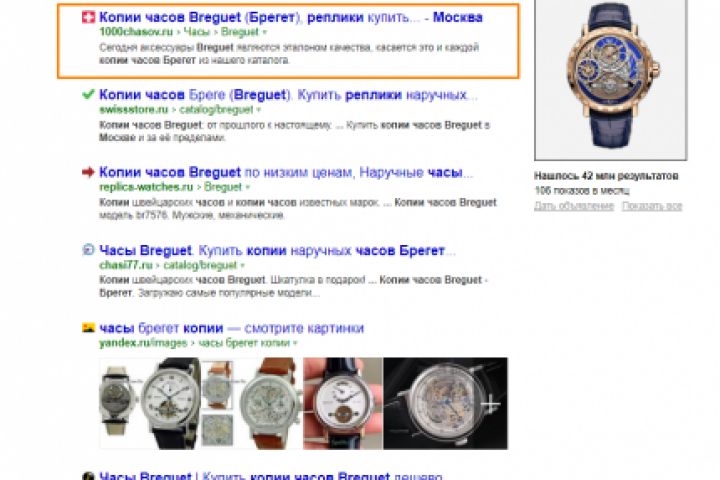Click "Показать все" link under the ad
Image resolution: width=720 pixels, height=480 pixels.
click(x=652, y=206)
